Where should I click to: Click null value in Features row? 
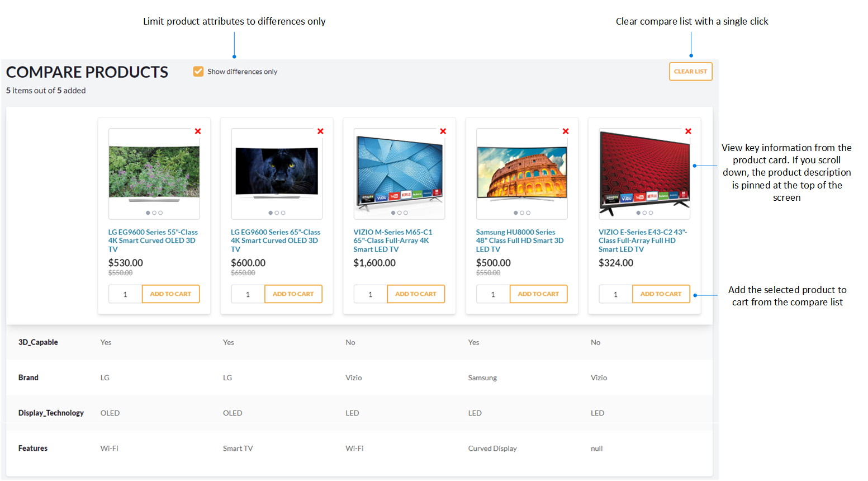point(597,449)
